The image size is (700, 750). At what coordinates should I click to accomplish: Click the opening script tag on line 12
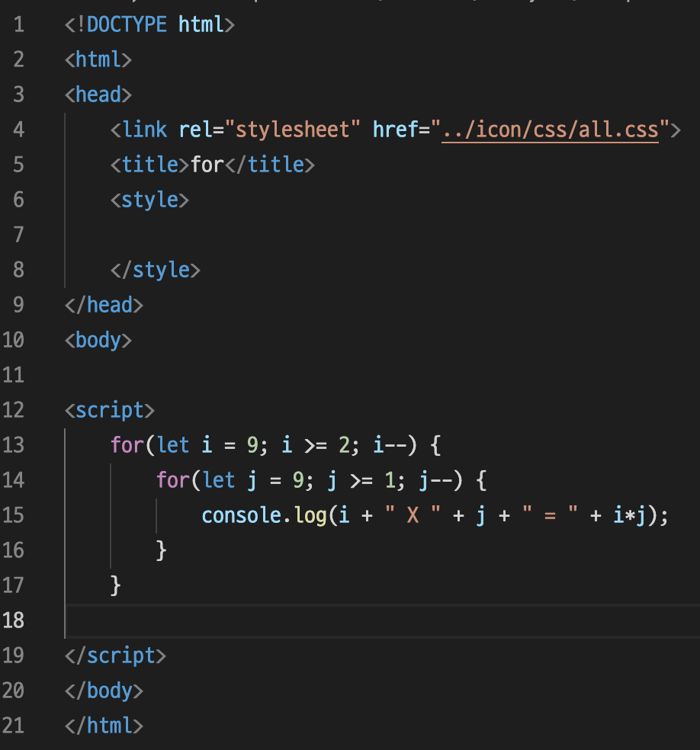[110, 410]
